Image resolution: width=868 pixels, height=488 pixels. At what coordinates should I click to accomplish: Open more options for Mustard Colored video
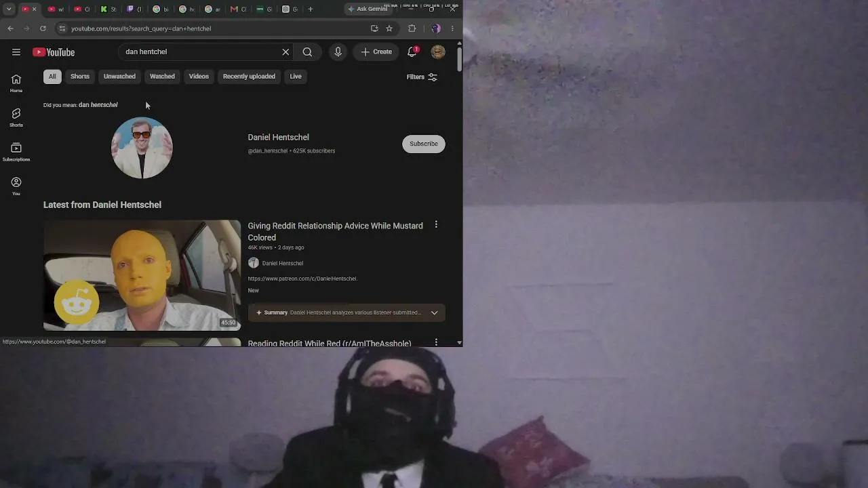coord(436,224)
